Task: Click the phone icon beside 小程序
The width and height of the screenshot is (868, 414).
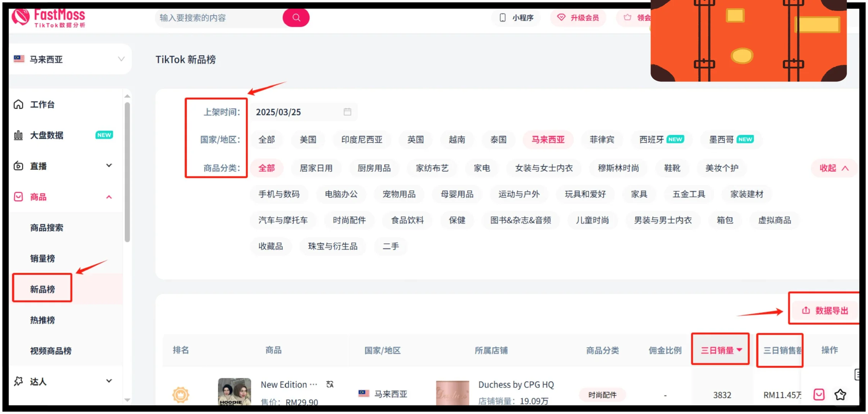Action: pyautogui.click(x=503, y=18)
